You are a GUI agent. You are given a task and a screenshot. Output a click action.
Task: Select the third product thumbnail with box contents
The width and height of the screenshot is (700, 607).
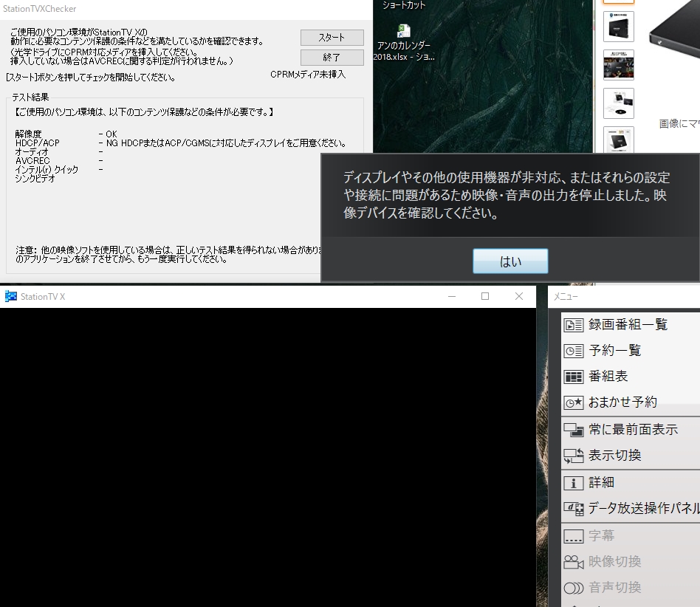click(x=618, y=103)
